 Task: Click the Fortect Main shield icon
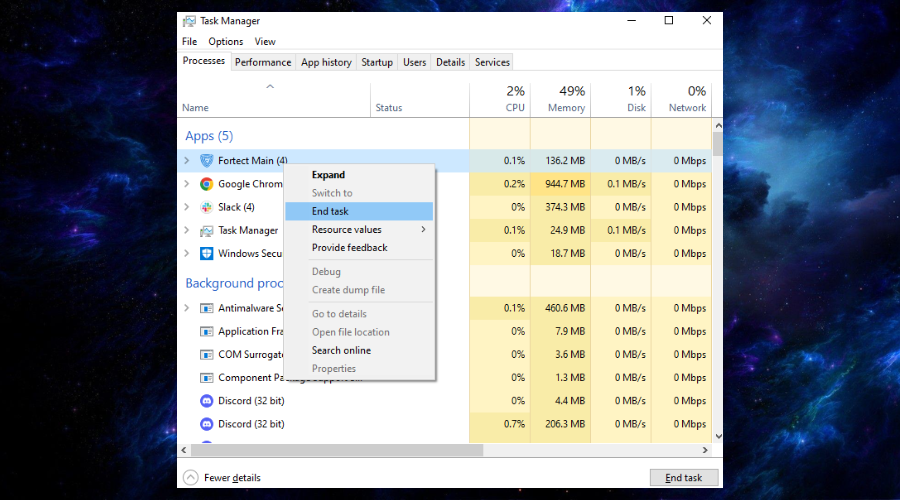[x=207, y=161]
